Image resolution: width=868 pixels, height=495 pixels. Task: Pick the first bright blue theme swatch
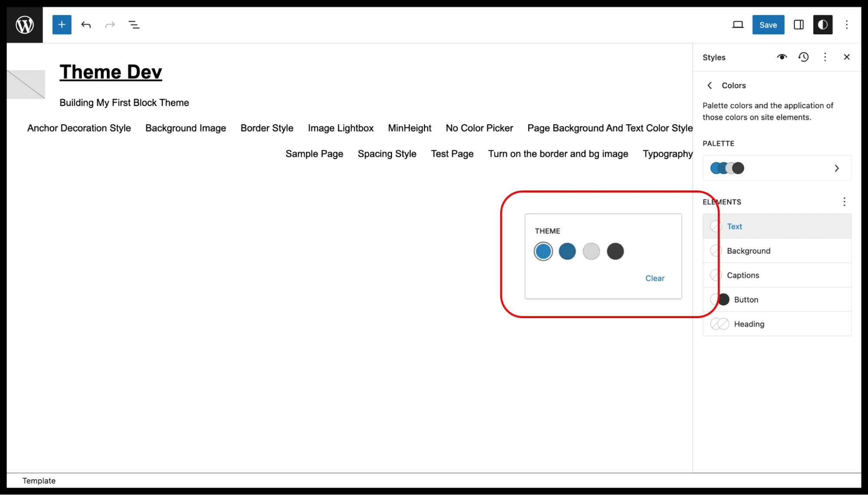click(x=543, y=251)
